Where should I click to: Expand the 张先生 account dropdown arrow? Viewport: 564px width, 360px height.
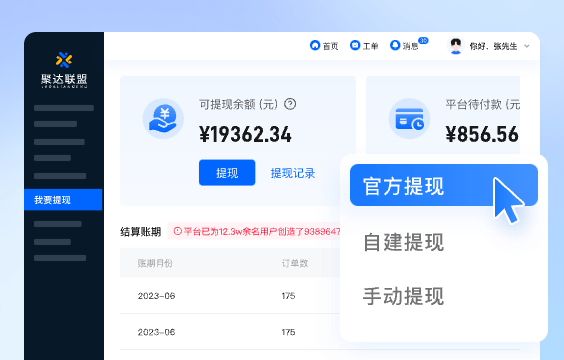[527, 46]
